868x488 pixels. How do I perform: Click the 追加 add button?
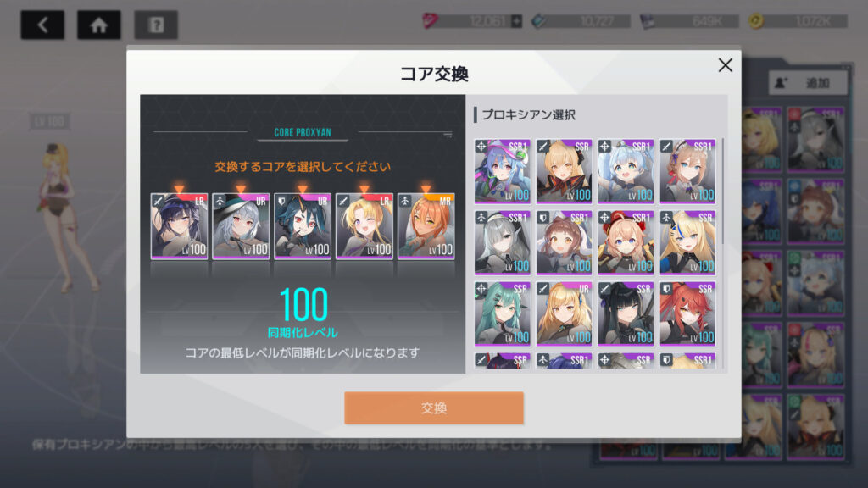tap(808, 83)
